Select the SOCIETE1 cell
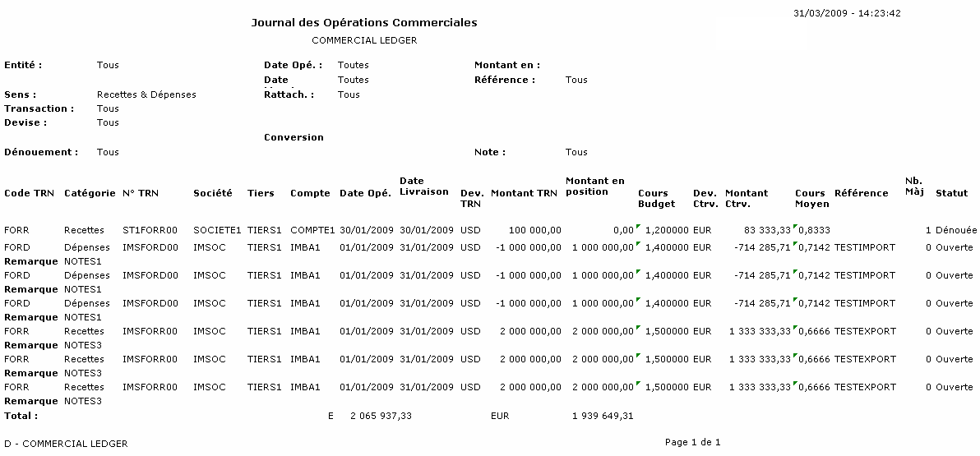 217,231
